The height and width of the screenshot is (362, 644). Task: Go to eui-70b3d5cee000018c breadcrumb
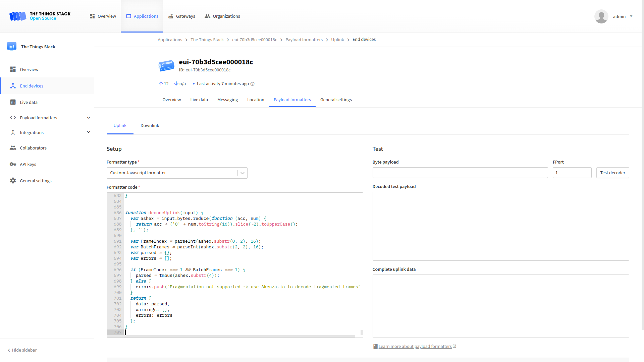coord(254,40)
